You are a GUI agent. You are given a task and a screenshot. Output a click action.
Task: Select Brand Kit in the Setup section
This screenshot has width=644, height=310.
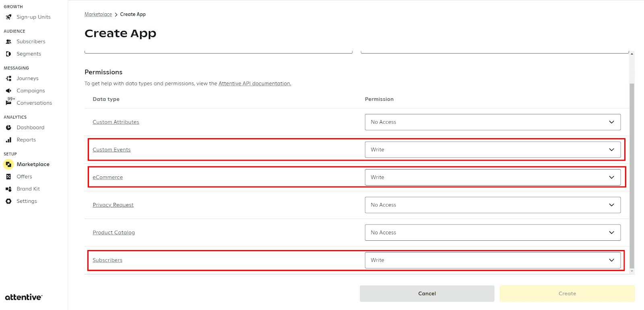point(28,189)
